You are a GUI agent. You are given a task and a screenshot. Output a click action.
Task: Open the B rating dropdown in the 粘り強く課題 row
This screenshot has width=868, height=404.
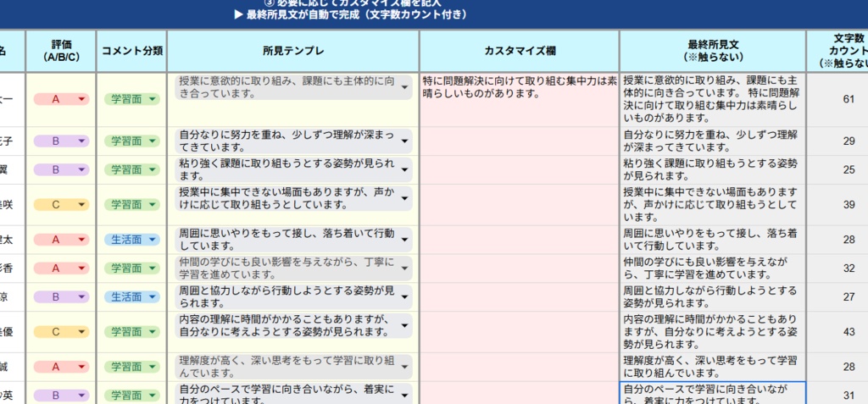point(61,170)
